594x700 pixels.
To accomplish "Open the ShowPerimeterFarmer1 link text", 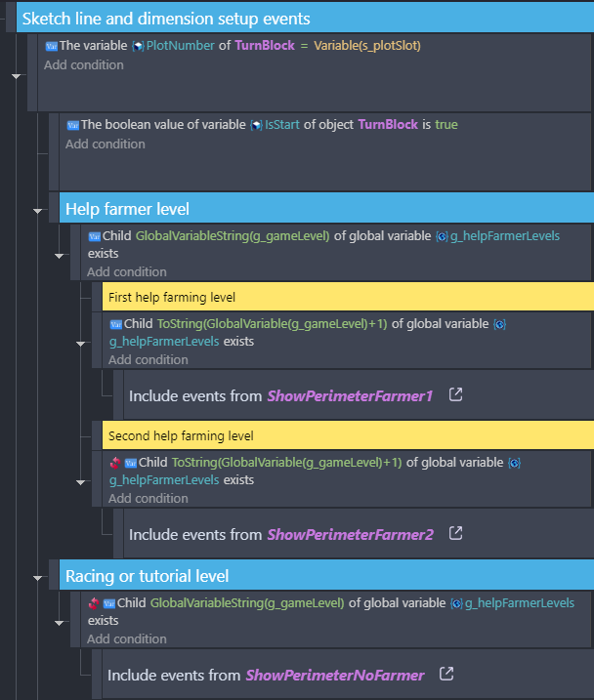I will tap(350, 396).
